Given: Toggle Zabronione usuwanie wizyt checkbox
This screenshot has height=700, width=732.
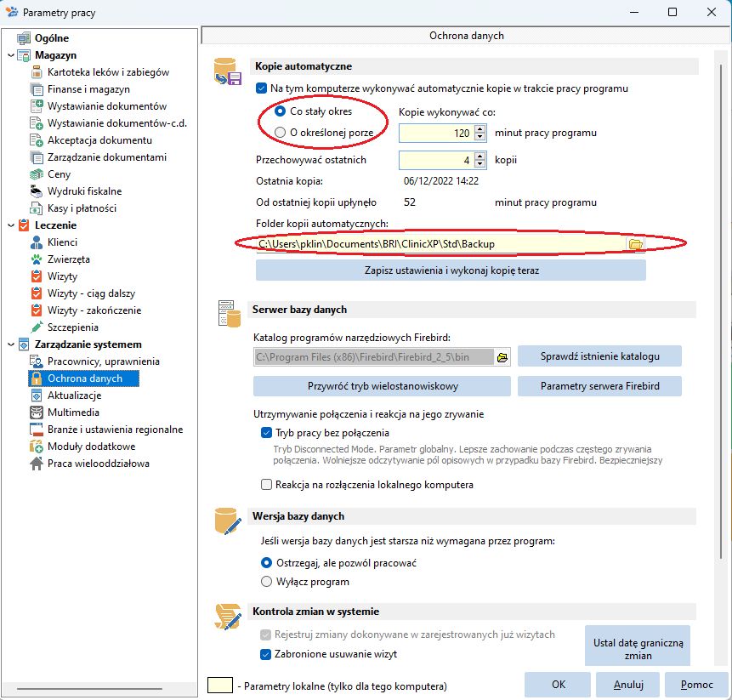Looking at the screenshot, I should click(265, 654).
